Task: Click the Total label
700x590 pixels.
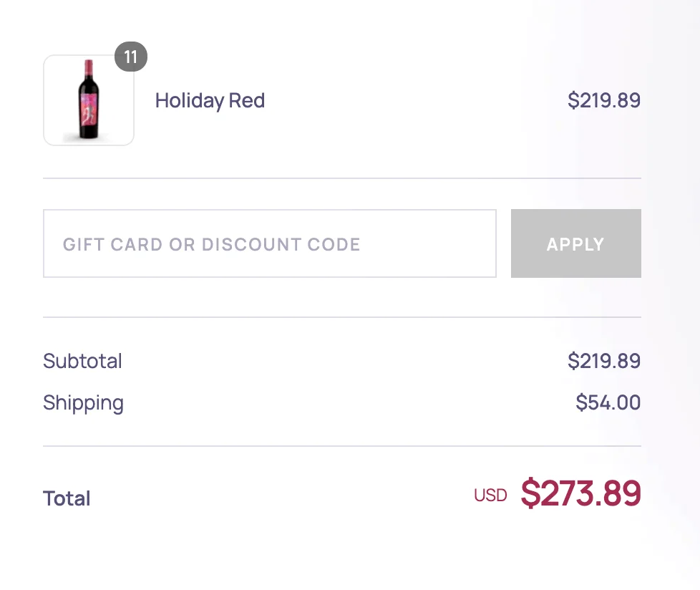Action: click(x=67, y=498)
